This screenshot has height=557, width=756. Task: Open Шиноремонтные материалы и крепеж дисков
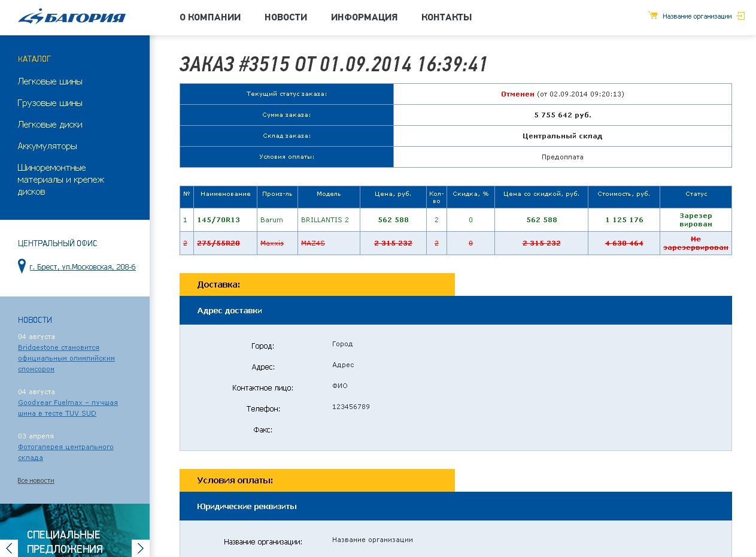pos(61,180)
